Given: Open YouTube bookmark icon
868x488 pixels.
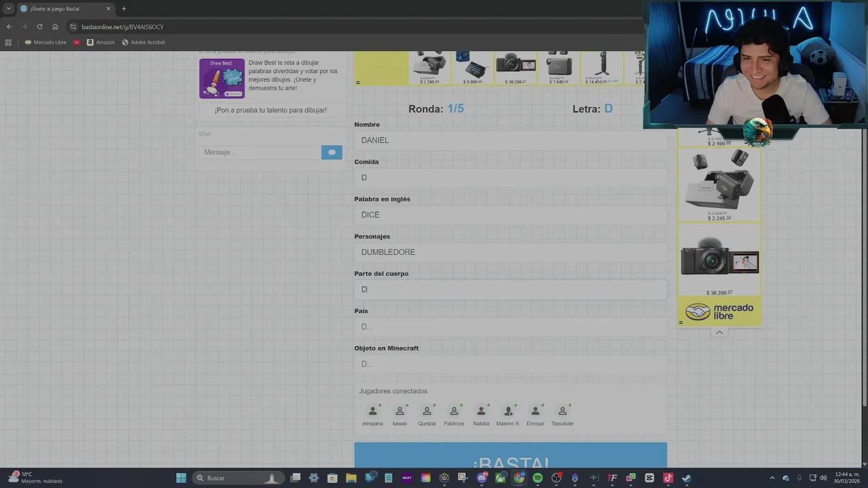Looking at the screenshot, I should coord(77,42).
